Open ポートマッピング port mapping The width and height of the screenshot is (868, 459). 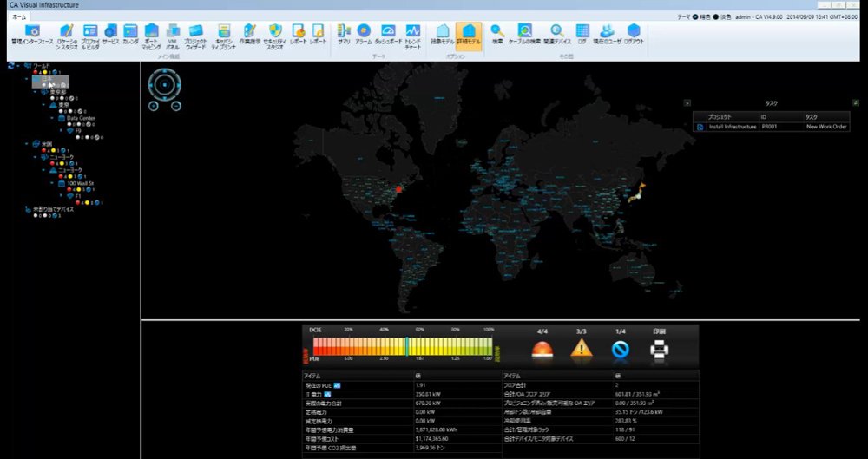coord(151,37)
